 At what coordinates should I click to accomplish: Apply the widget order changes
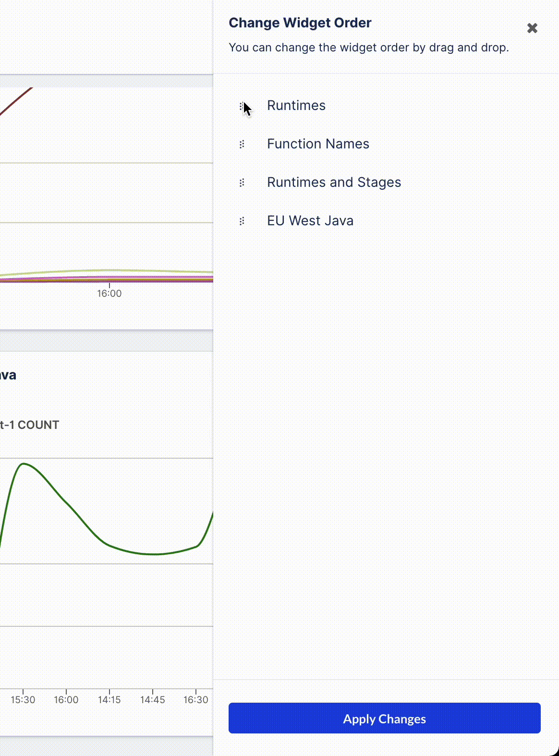(385, 718)
